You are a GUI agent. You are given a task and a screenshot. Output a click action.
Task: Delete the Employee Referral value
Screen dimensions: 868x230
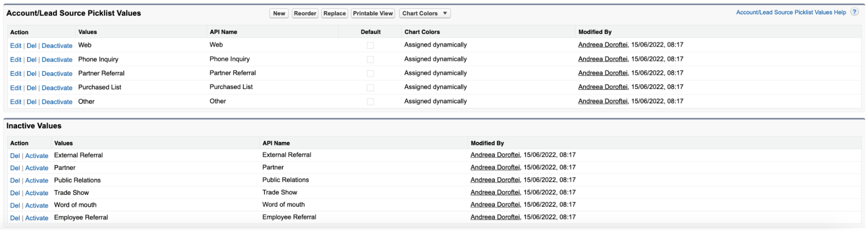15,218
